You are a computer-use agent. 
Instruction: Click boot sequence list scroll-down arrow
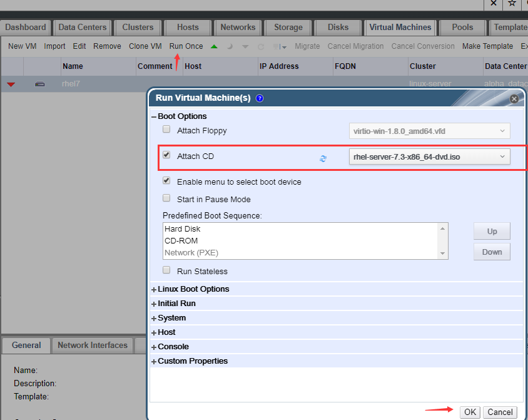(x=442, y=254)
